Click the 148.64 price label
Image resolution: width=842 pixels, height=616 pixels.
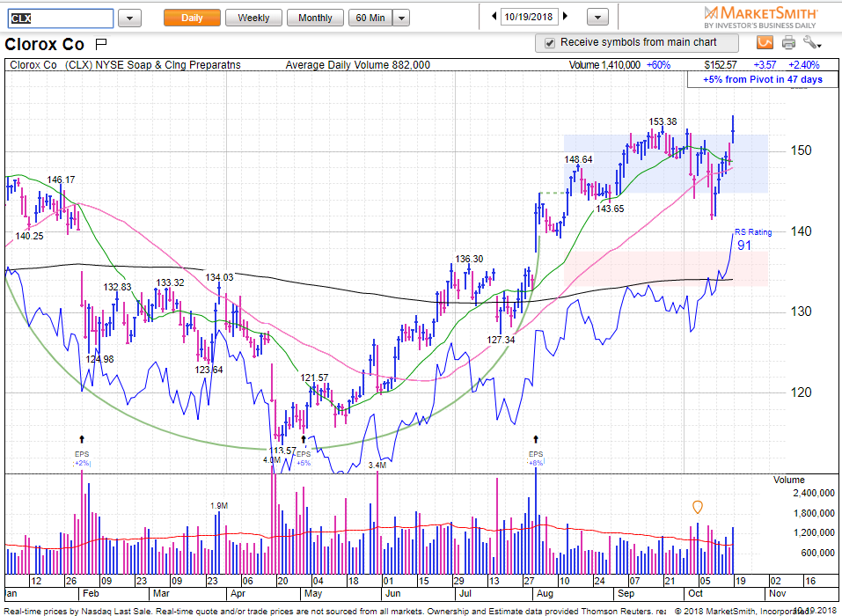(x=578, y=159)
